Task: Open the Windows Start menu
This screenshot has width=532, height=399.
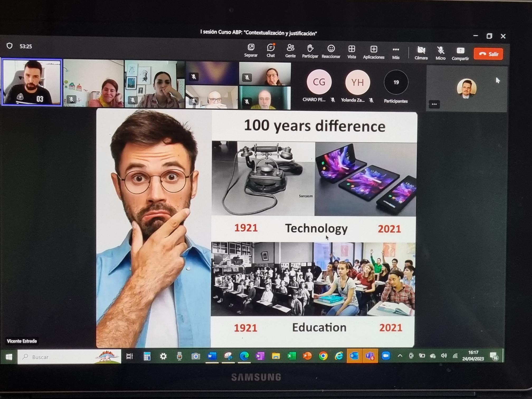Action: coord(9,357)
